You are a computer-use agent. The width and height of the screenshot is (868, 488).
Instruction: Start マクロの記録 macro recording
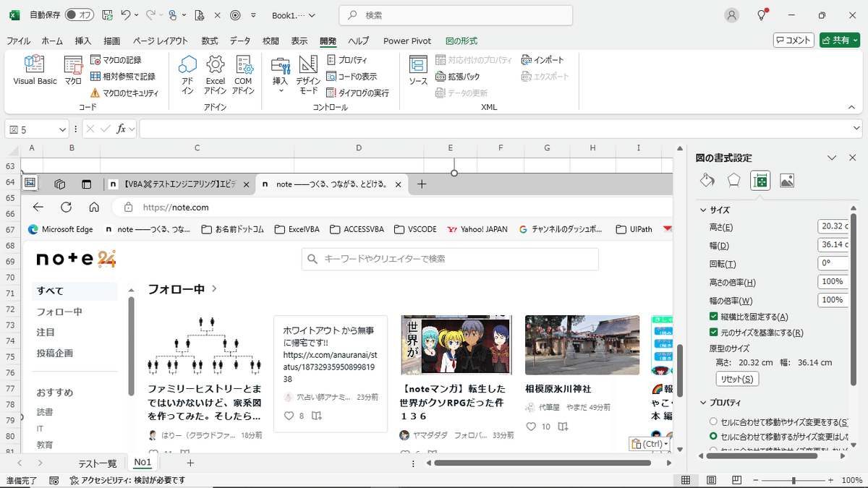pos(116,60)
